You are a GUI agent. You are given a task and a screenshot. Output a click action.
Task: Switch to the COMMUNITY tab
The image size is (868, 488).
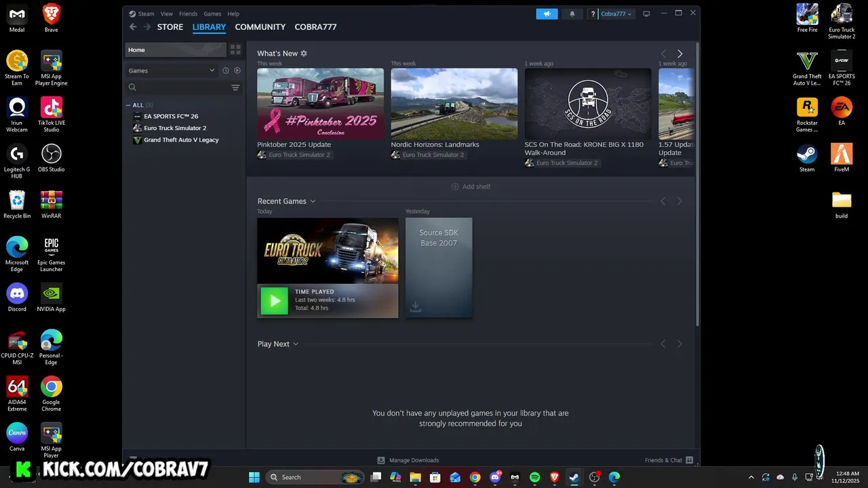tap(260, 27)
